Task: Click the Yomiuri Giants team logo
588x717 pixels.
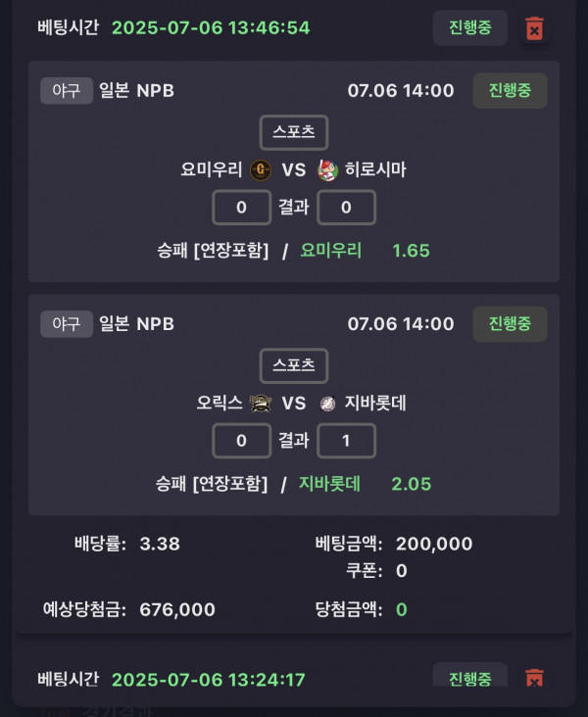Action: (261, 170)
